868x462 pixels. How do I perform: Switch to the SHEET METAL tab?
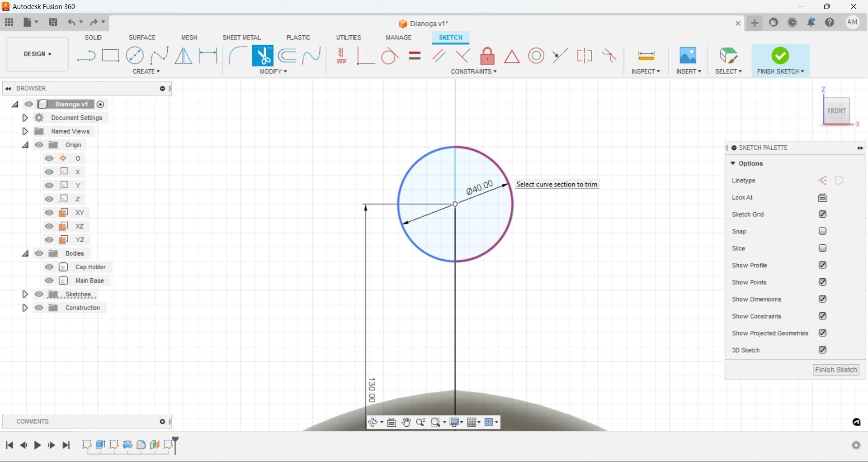tap(241, 38)
